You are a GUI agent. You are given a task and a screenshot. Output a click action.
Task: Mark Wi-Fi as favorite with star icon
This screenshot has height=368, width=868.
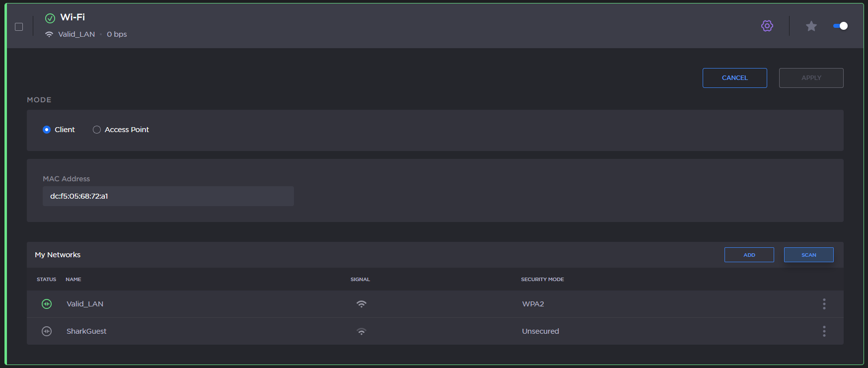(811, 26)
